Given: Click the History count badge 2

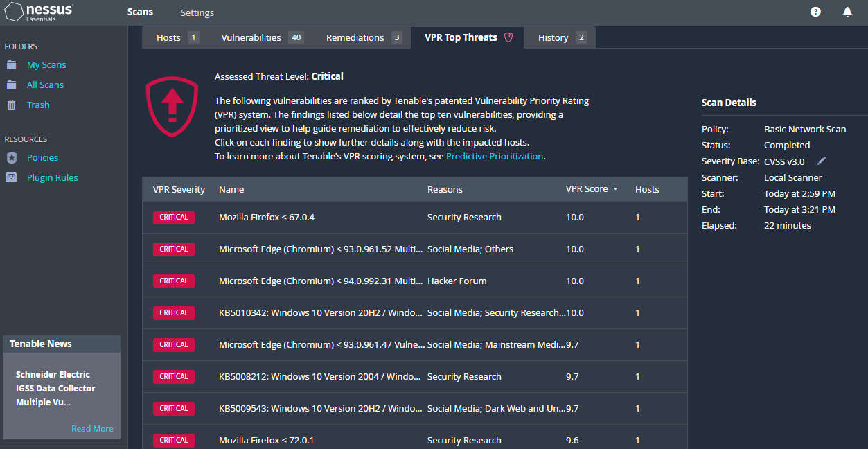Looking at the screenshot, I should pos(581,37).
